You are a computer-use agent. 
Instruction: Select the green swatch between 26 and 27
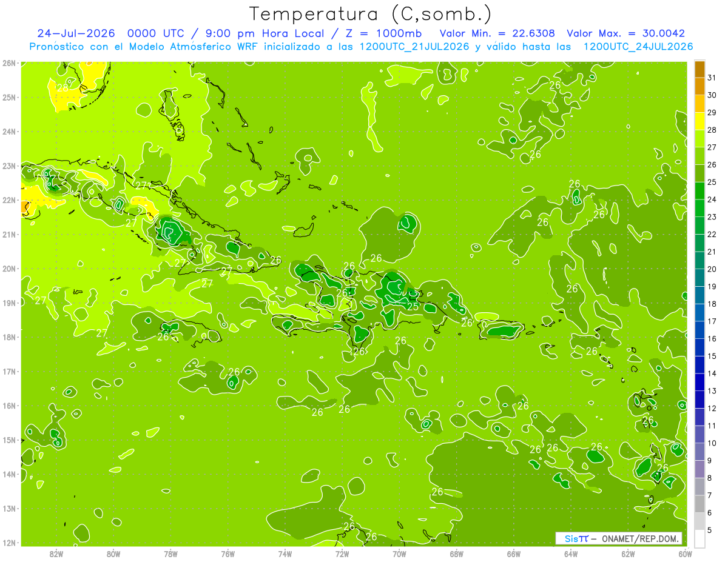pyautogui.click(x=699, y=156)
